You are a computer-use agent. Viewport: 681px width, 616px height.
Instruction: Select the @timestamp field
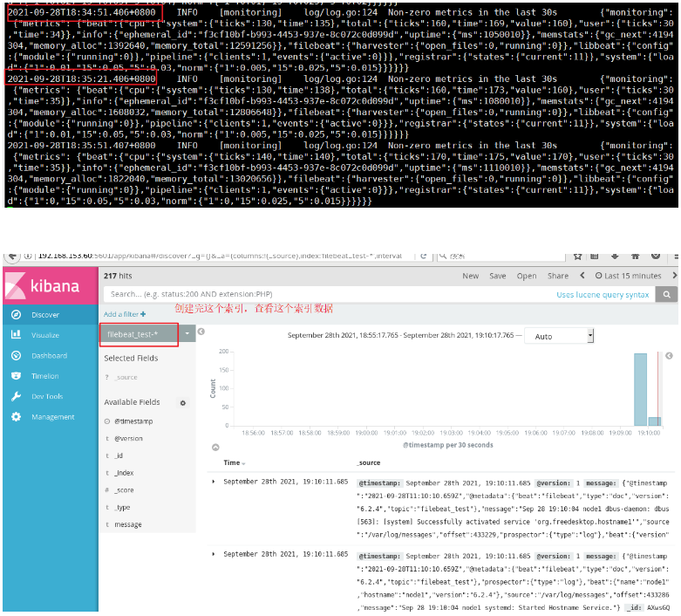pos(133,421)
